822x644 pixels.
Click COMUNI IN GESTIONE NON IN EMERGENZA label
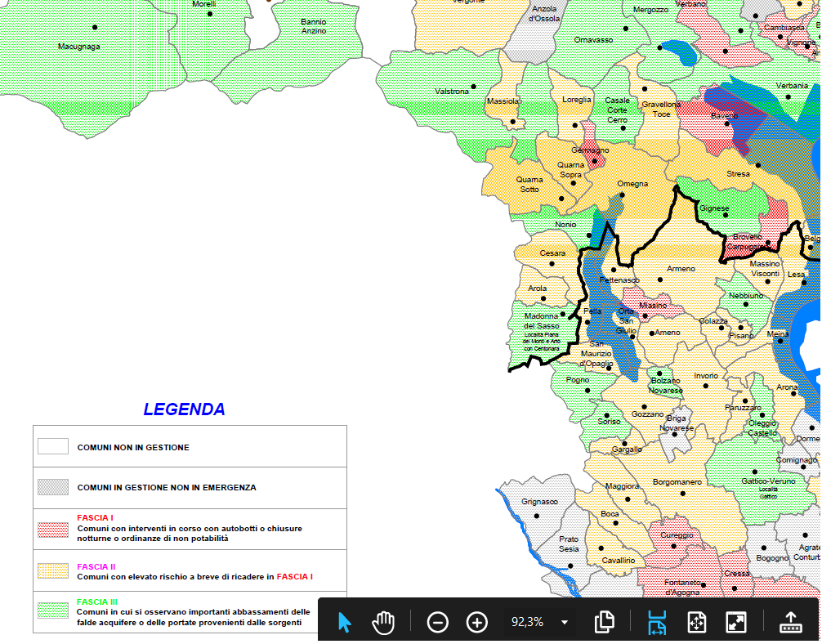click(167, 487)
